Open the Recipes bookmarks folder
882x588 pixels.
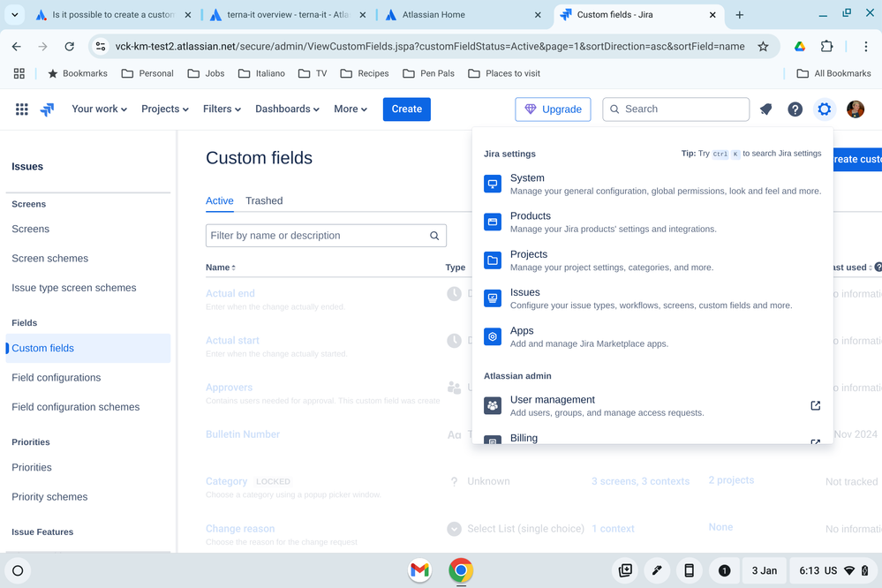tap(365, 73)
